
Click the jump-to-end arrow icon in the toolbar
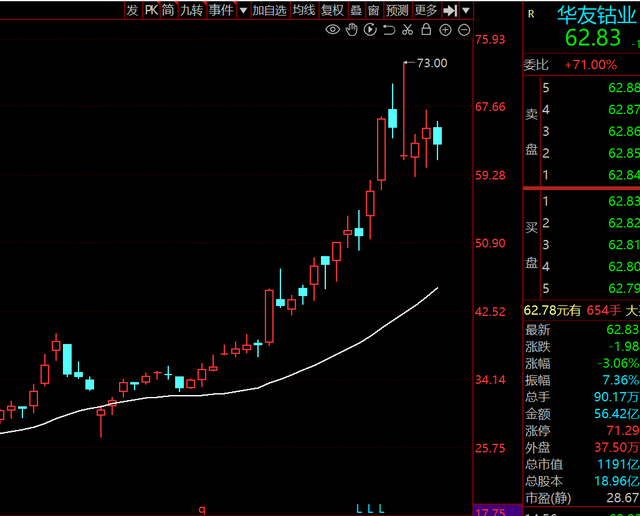point(450,10)
